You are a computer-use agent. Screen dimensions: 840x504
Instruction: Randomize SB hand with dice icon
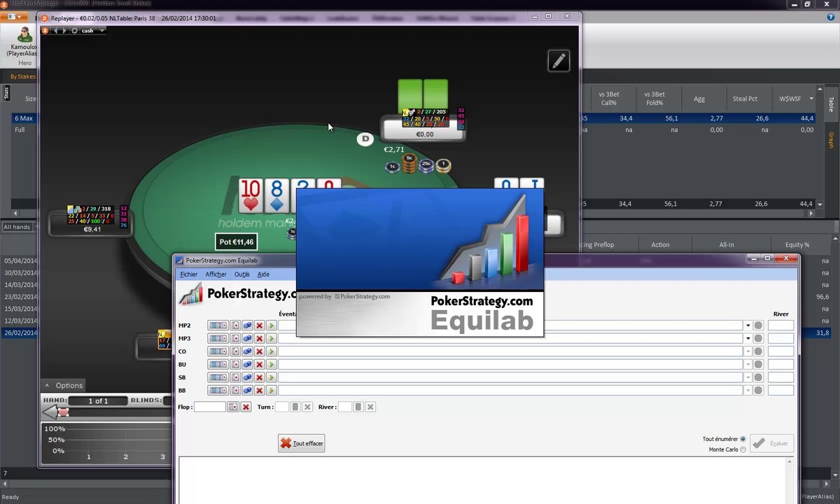pyautogui.click(x=247, y=377)
